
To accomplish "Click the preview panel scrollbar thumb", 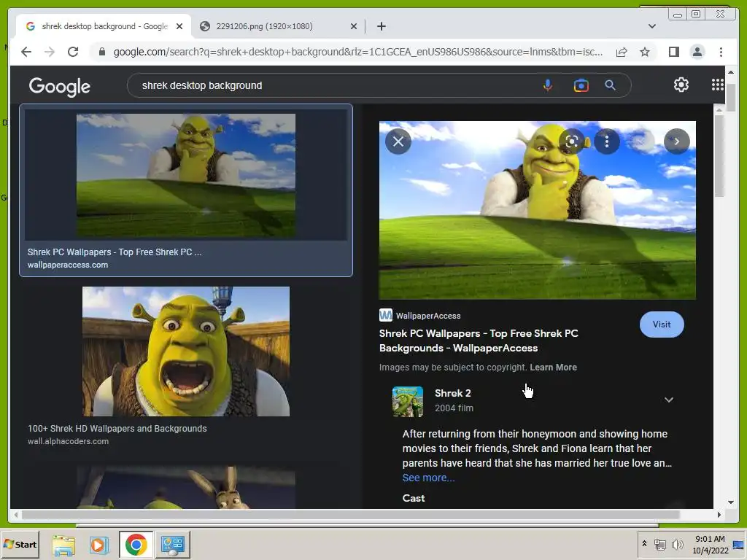I will click(719, 155).
